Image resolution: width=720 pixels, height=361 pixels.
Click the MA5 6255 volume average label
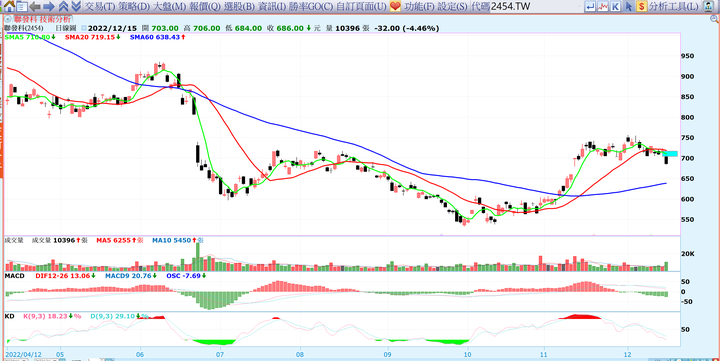pyautogui.click(x=119, y=240)
